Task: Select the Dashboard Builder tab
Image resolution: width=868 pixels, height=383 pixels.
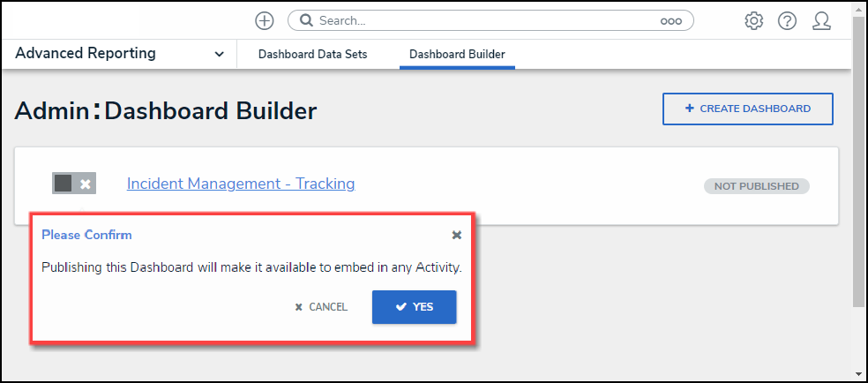Action: point(457,55)
